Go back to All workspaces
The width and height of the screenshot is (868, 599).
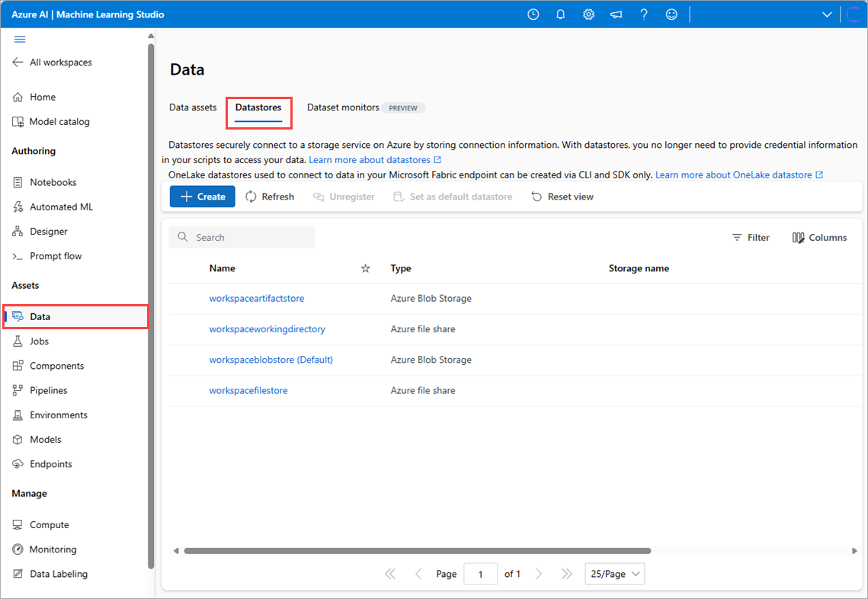52,62
